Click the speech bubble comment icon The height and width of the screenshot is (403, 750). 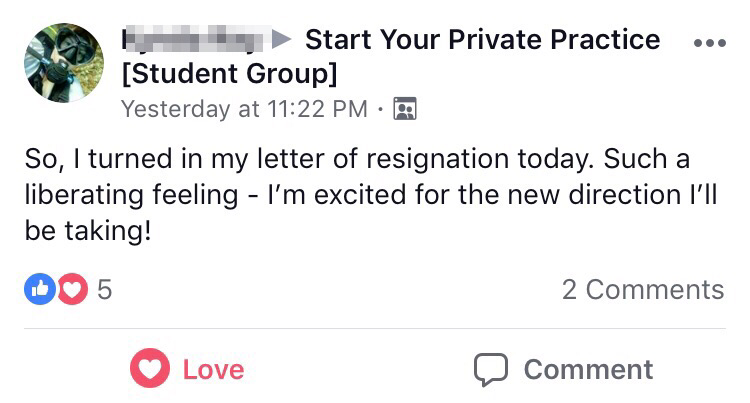tap(491, 370)
